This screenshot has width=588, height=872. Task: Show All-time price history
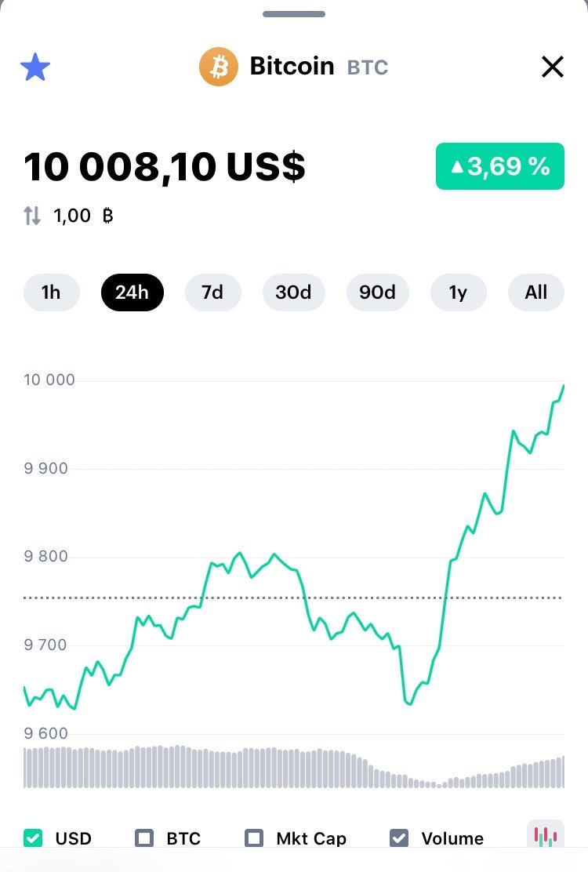pyautogui.click(x=536, y=292)
